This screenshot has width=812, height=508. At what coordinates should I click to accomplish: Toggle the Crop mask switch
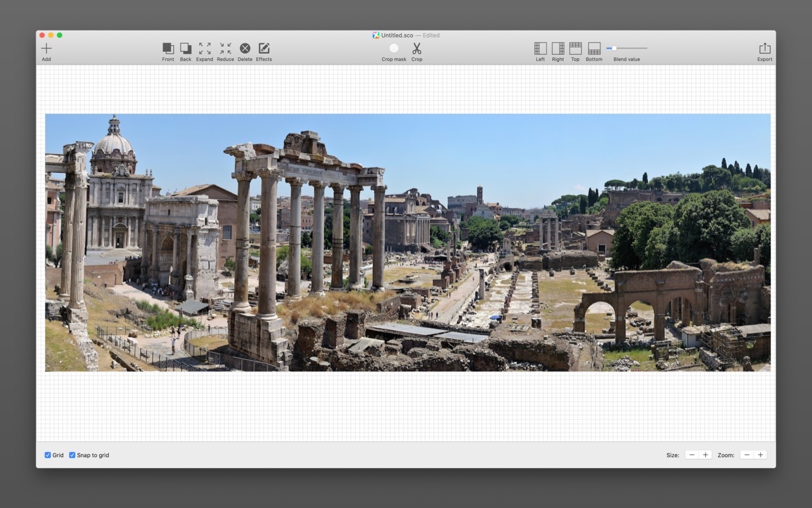(x=394, y=49)
